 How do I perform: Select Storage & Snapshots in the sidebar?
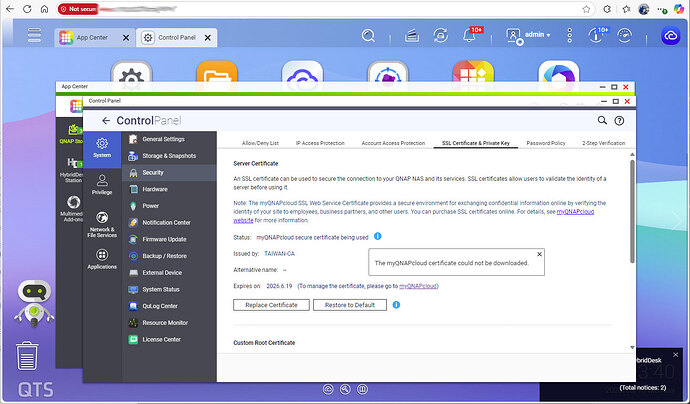pos(168,155)
